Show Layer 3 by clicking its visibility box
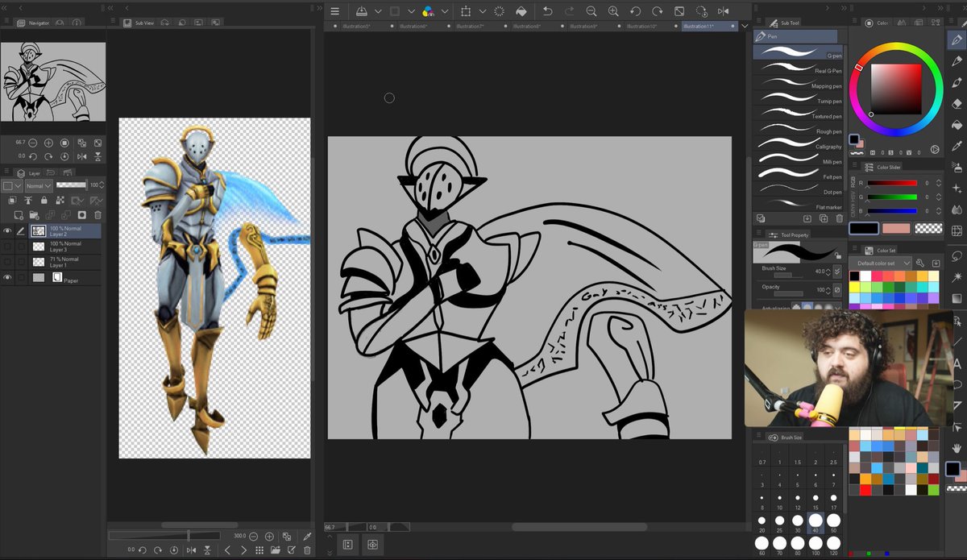Viewport: 967px width, 560px height. tap(7, 247)
